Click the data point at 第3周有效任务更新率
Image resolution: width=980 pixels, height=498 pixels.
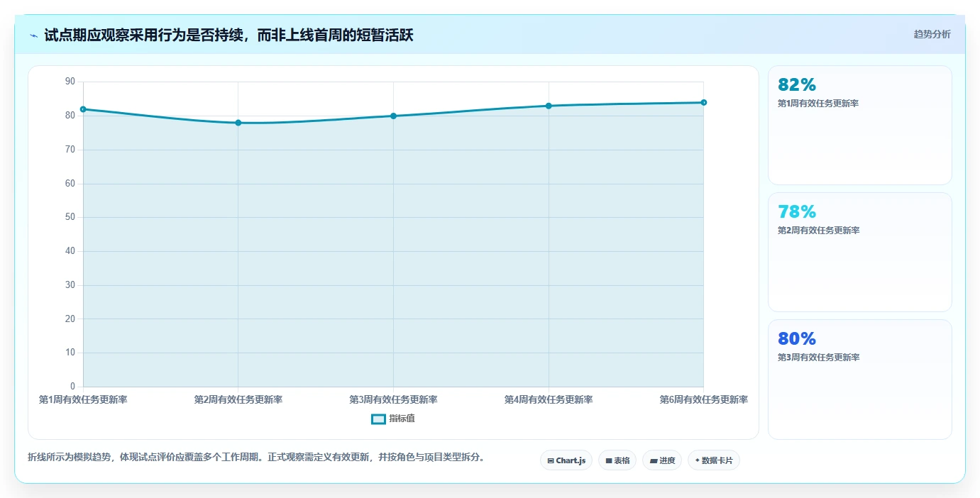393,116
